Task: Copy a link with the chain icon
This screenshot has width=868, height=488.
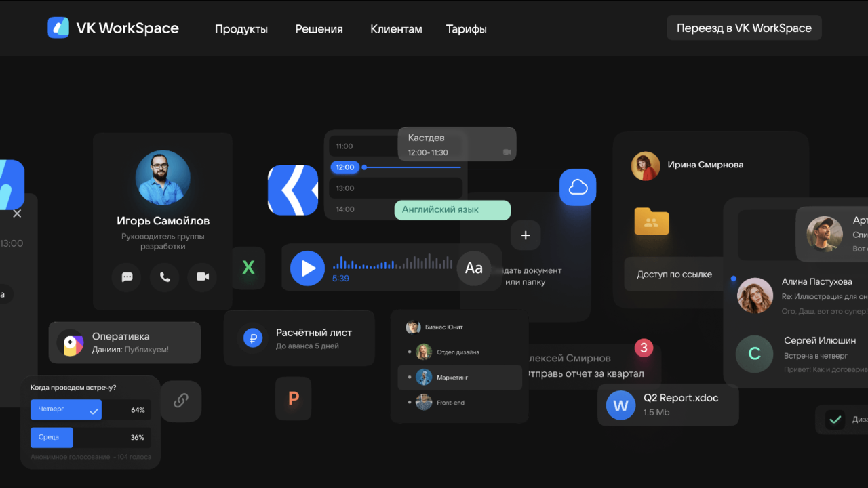Action: coord(180,401)
